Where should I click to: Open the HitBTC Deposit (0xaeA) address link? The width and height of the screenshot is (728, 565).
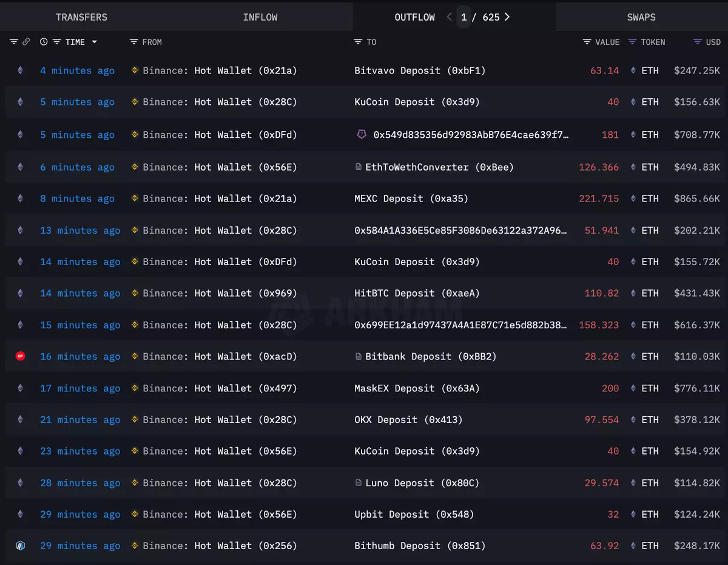coord(417,293)
